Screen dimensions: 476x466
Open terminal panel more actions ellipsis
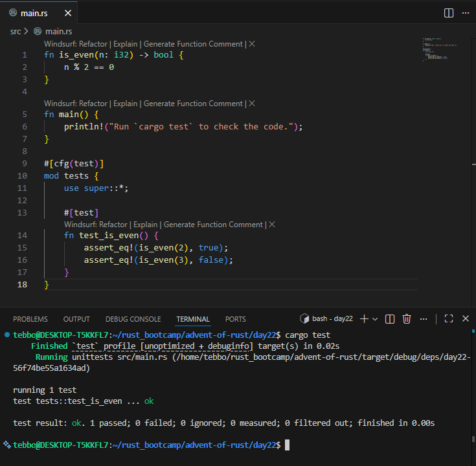424,319
